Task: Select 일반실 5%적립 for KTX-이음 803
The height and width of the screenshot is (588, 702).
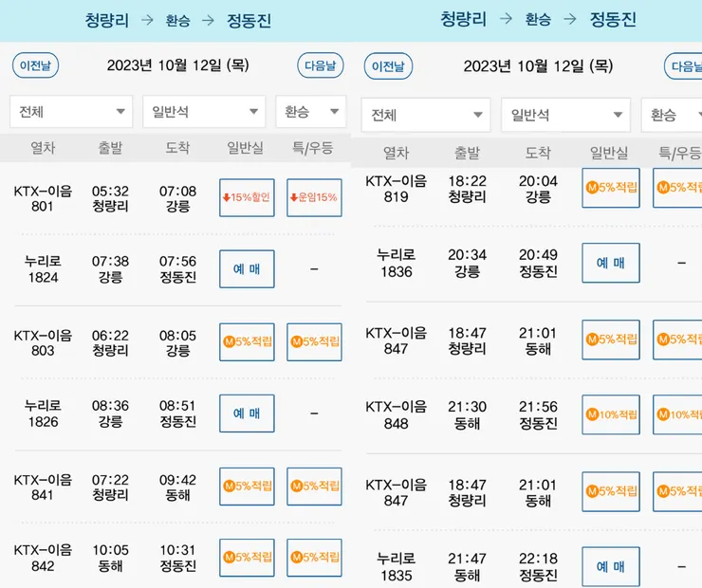Action: coord(247,342)
